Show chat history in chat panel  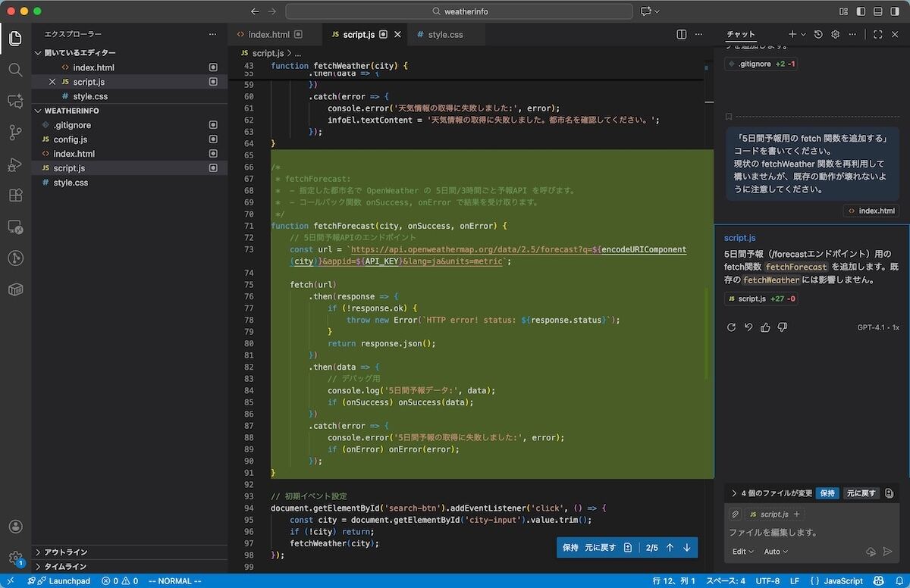818,34
